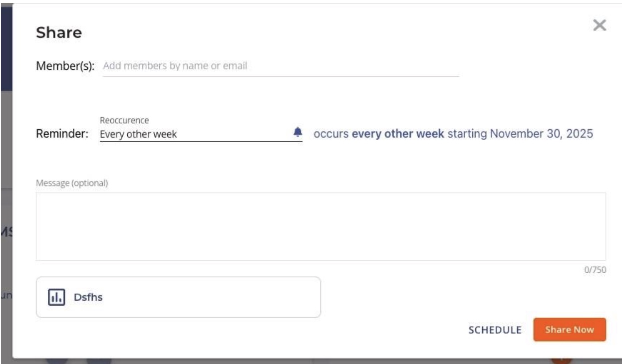Click the November 30, 2025 start date
This screenshot has width=622, height=364.
coord(541,134)
